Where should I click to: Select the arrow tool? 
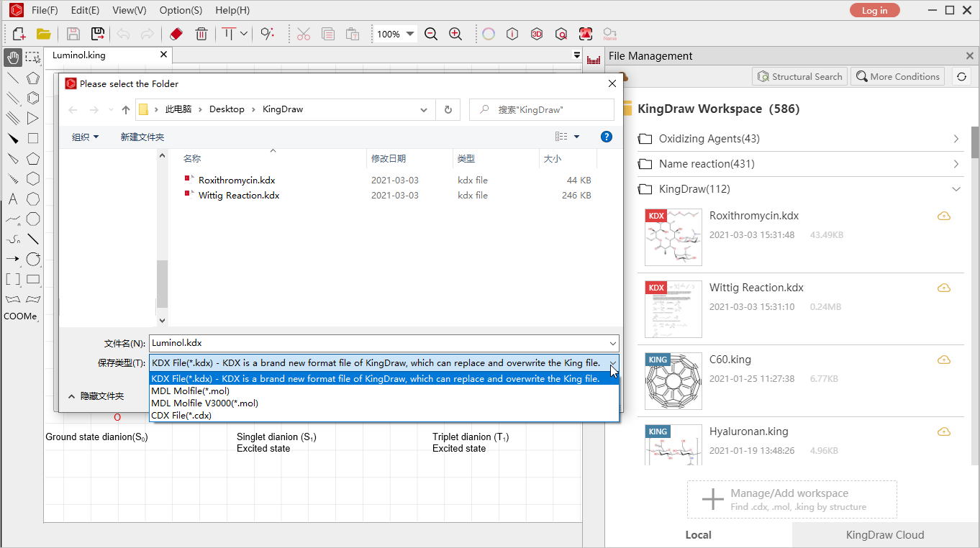(13, 259)
